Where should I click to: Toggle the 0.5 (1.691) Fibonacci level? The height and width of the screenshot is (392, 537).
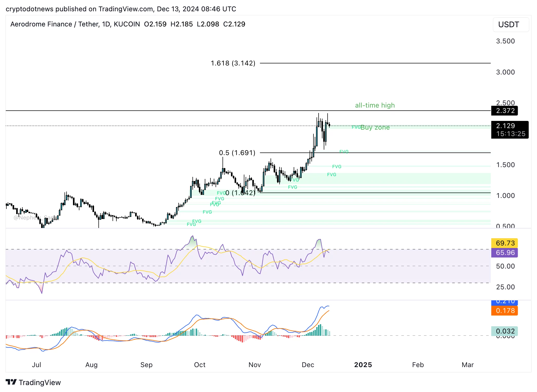pyautogui.click(x=237, y=153)
